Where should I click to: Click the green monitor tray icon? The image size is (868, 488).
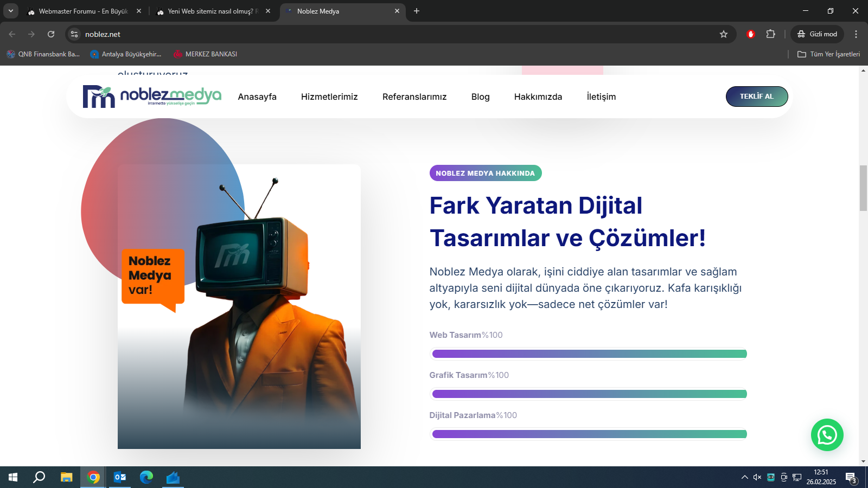(x=771, y=477)
